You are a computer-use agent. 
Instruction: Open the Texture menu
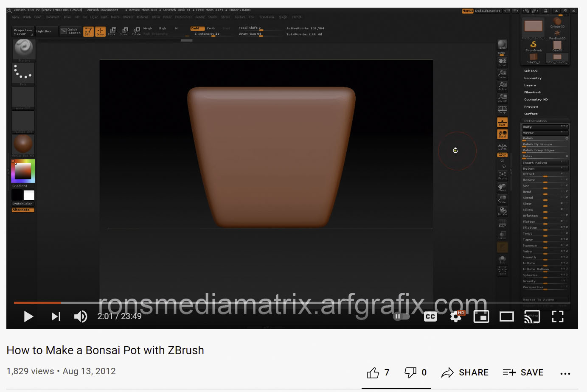pos(240,17)
